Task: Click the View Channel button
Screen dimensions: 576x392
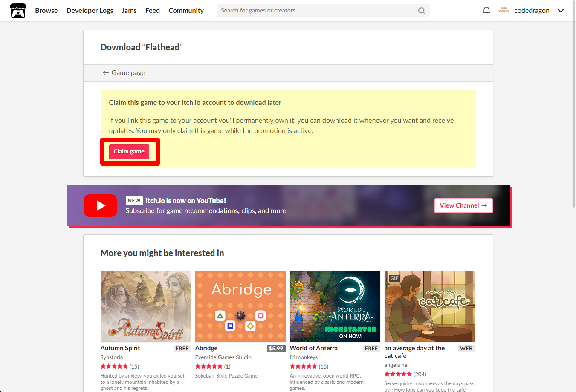Action: click(x=463, y=205)
